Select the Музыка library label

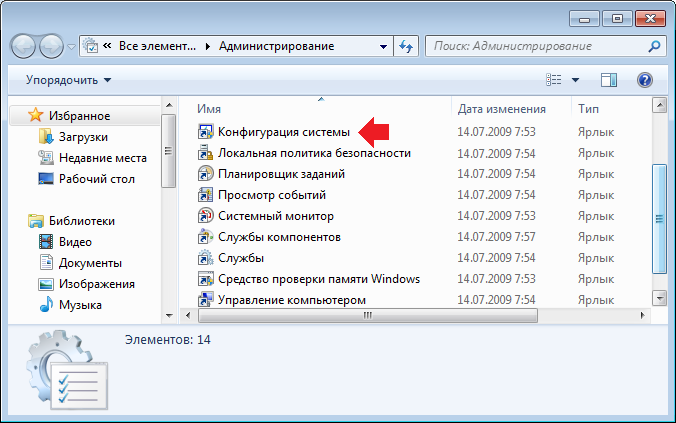pyautogui.click(x=80, y=305)
